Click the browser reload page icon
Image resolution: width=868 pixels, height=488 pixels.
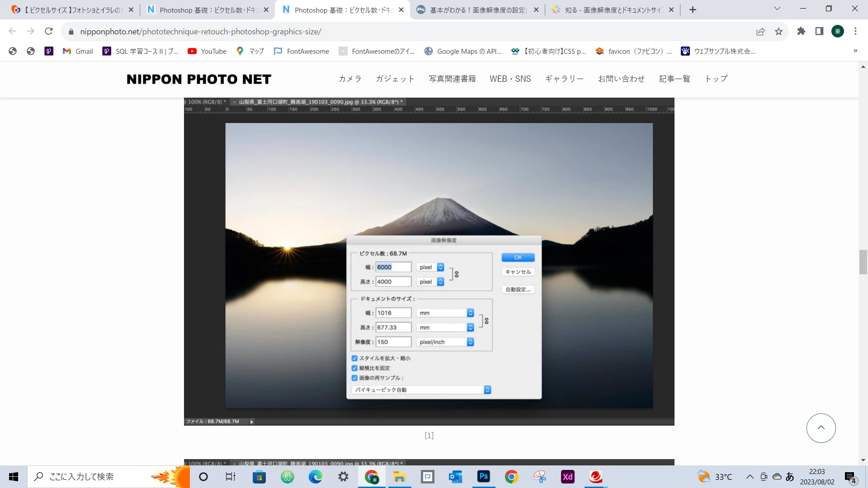click(x=49, y=31)
